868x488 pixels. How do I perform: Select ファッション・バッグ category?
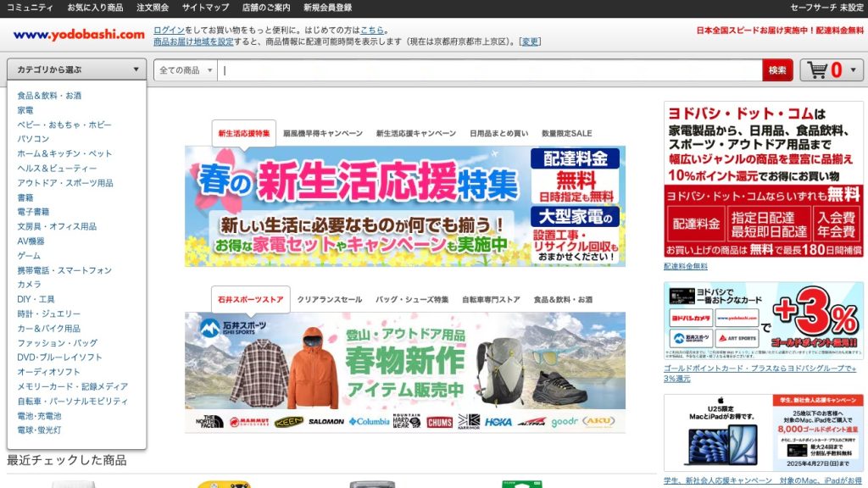(x=57, y=343)
